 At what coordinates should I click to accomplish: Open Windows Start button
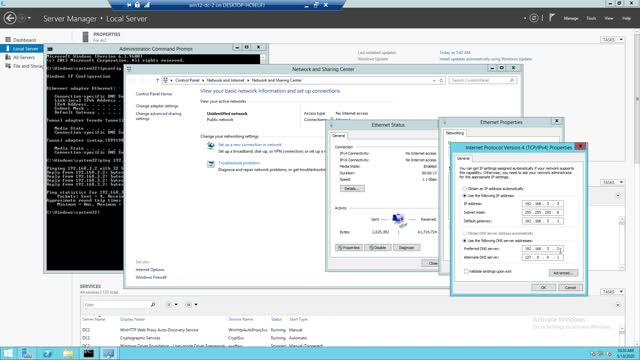pos(8,353)
